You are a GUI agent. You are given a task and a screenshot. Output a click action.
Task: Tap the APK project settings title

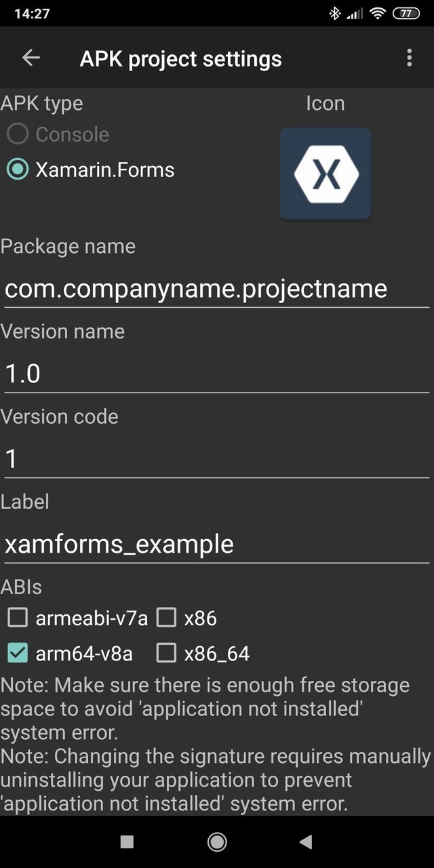tap(180, 59)
